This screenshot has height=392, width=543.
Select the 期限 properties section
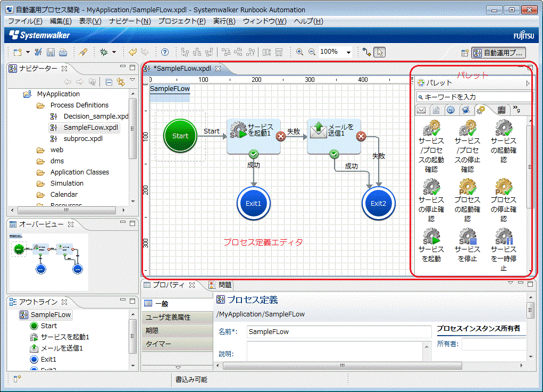click(177, 331)
